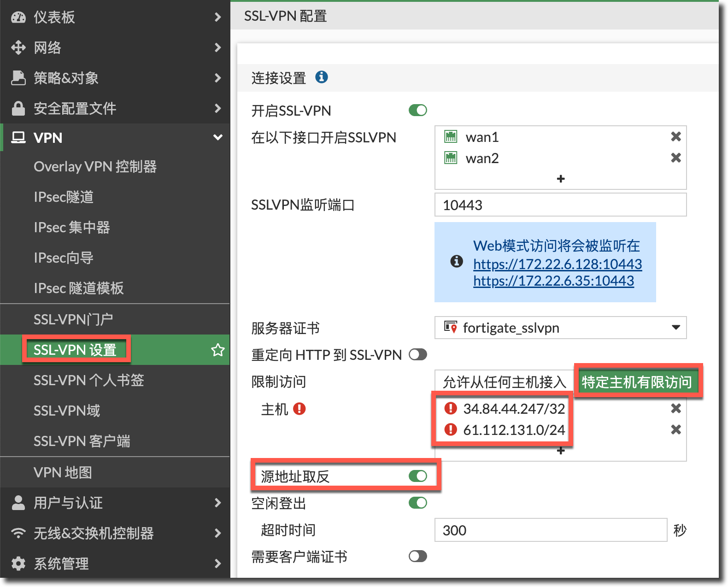This screenshot has width=728, height=587.
Task: Open IPsec 集中器 menu item
Action: coord(115,227)
